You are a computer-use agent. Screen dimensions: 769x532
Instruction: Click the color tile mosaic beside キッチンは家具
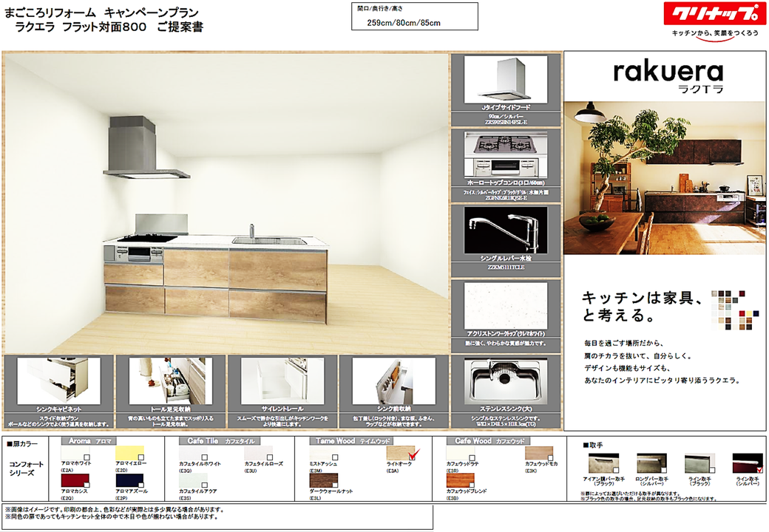click(735, 310)
